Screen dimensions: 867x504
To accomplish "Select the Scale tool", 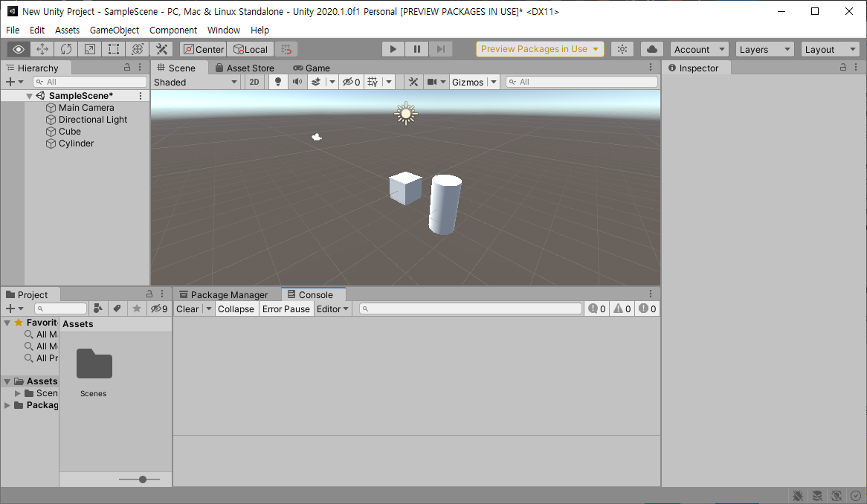I will coord(89,49).
